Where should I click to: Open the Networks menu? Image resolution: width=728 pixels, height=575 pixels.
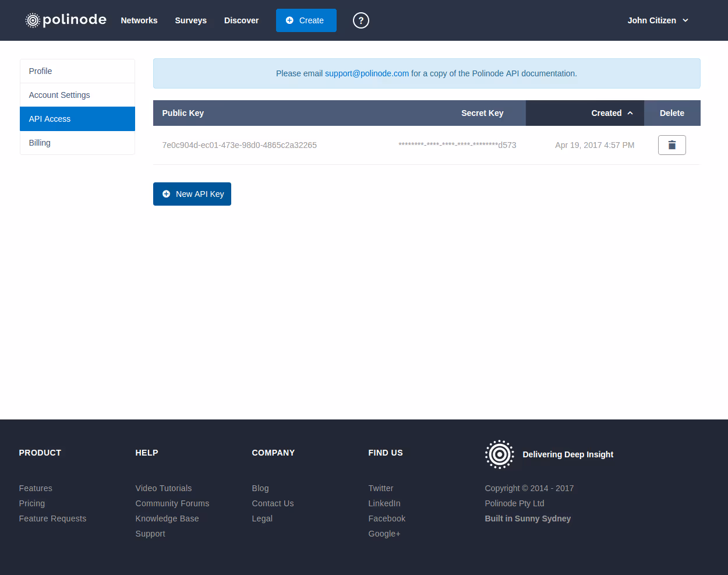click(x=139, y=20)
